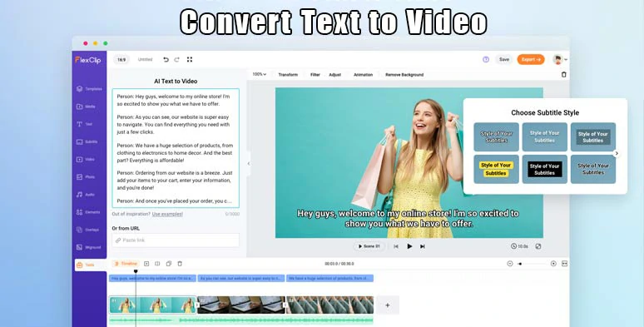The image size is (644, 327).
Task: Play Scene 01 button
Action: point(369,246)
